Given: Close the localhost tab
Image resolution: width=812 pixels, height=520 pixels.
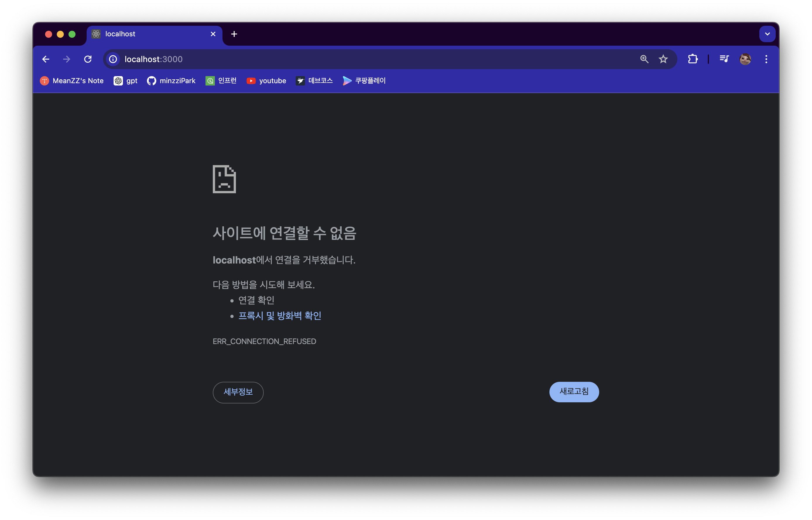Looking at the screenshot, I should tap(213, 34).
